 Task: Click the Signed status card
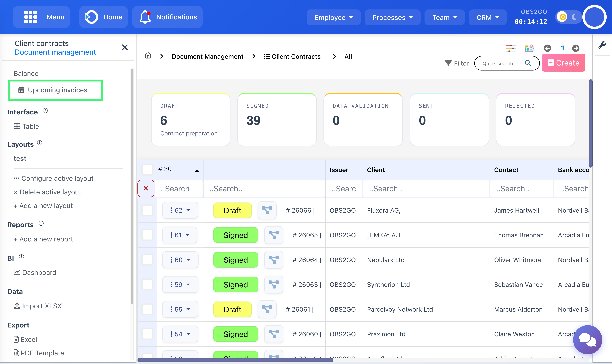pos(277,120)
